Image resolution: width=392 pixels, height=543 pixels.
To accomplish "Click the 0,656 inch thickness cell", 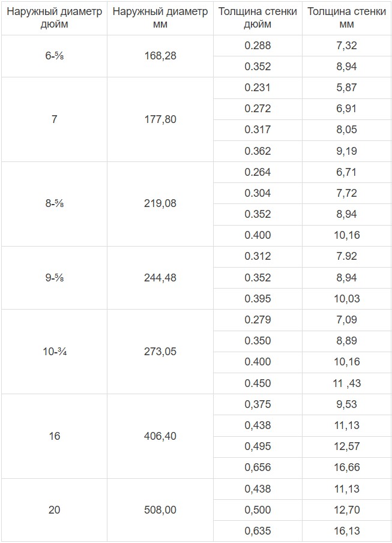I will (x=258, y=468).
